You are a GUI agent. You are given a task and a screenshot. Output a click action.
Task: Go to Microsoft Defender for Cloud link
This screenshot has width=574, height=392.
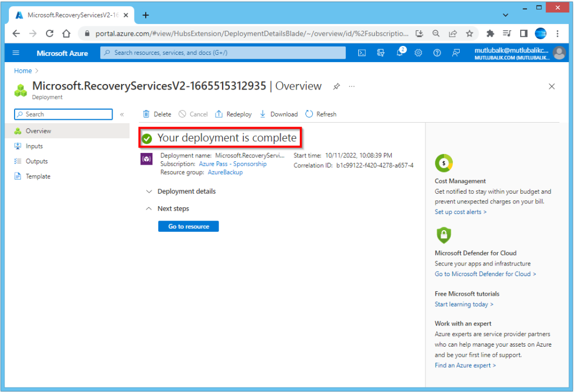485,274
